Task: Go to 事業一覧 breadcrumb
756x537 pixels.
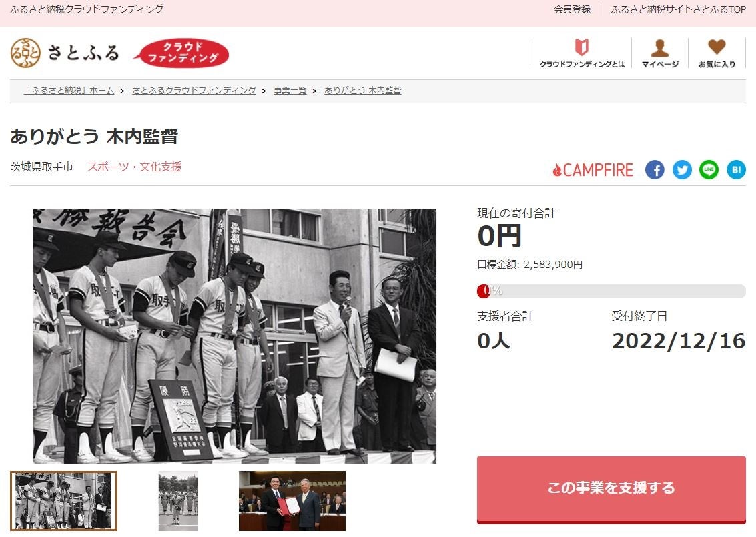Action: click(x=290, y=90)
